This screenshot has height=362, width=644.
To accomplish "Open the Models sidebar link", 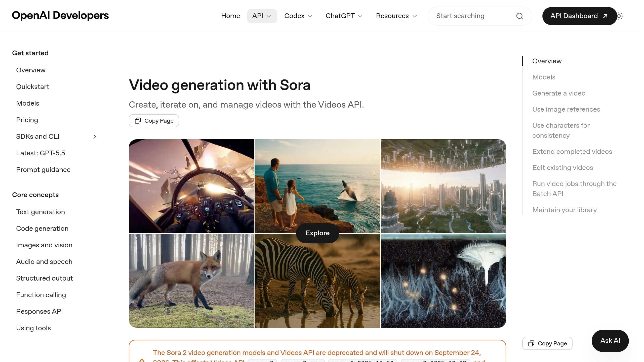I will point(28,103).
